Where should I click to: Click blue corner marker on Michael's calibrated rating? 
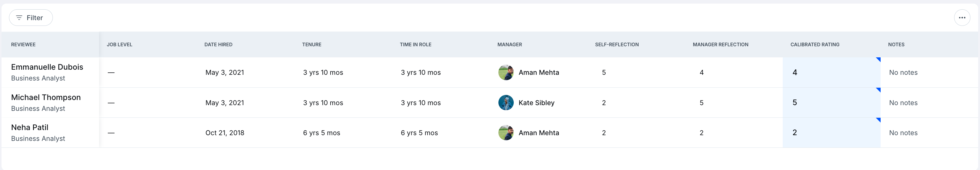[879, 90]
